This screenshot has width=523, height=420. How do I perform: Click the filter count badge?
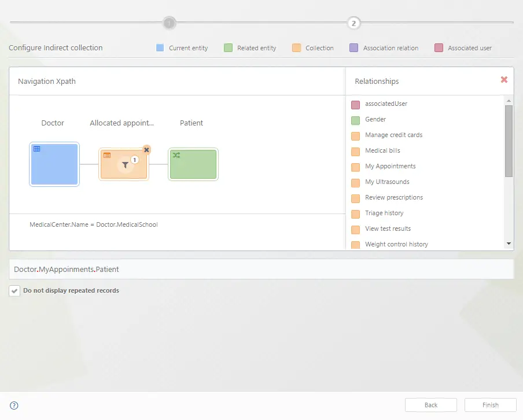click(x=135, y=160)
